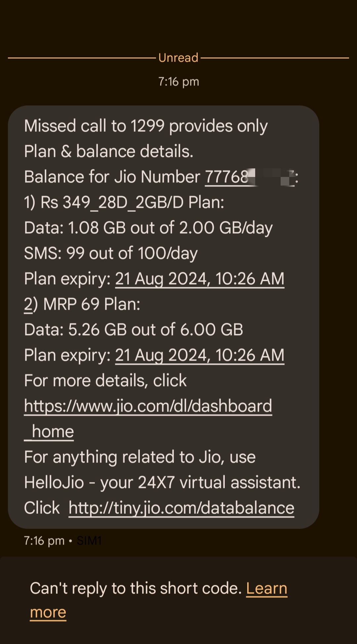Tap "Can't reply to this short code" notice
Image resolution: width=357 pixels, height=644 pixels.
coord(136,588)
